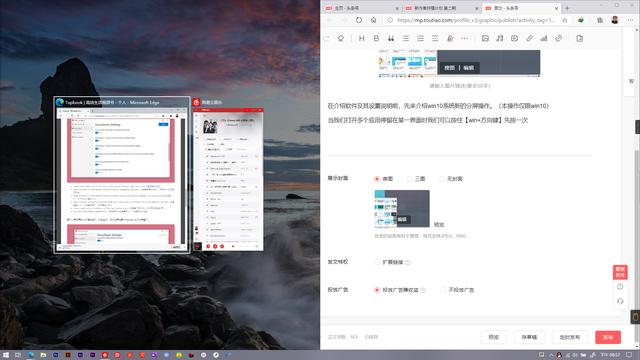Viewport: 640px width, 360px height.
Task: Toggle bold with the B icon
Action: (376, 38)
